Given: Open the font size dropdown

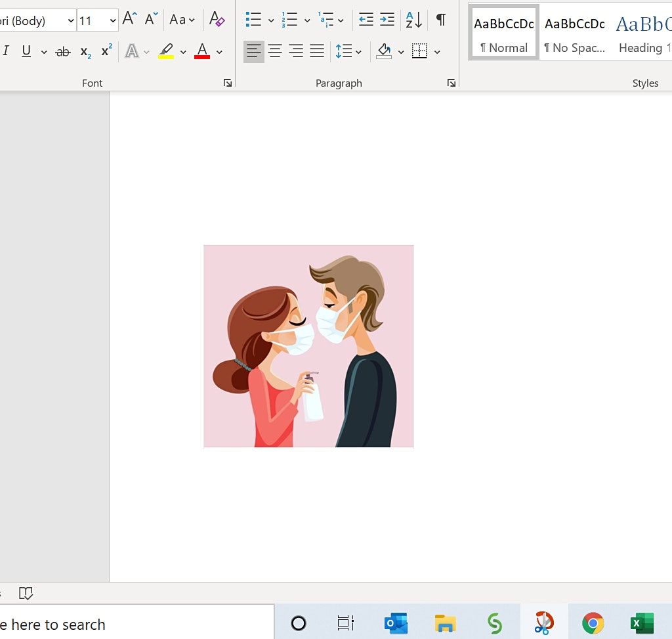Looking at the screenshot, I should [112, 20].
